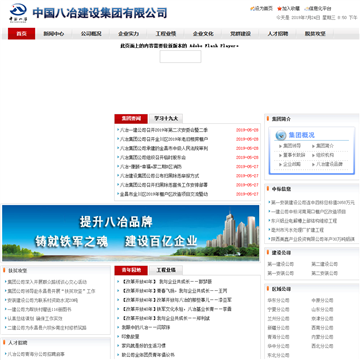Open the 印象敦煌 article
The width and height of the screenshot is (360, 360).
coord(130,337)
